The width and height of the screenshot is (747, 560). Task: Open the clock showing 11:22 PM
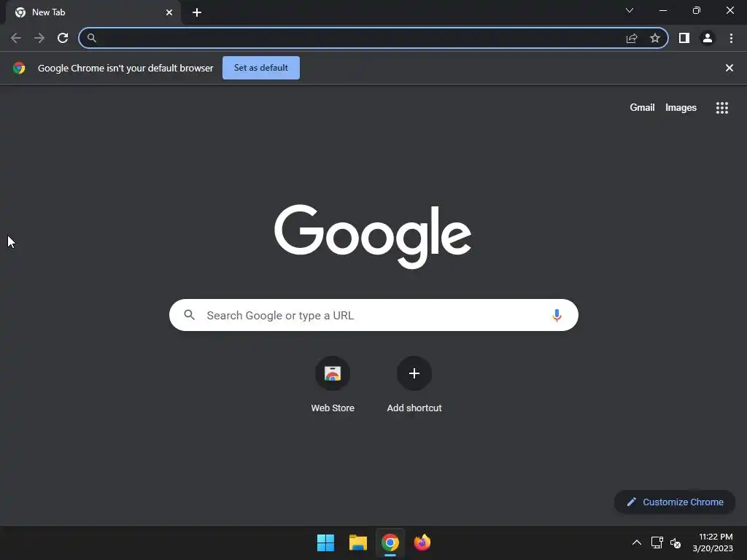pyautogui.click(x=713, y=542)
